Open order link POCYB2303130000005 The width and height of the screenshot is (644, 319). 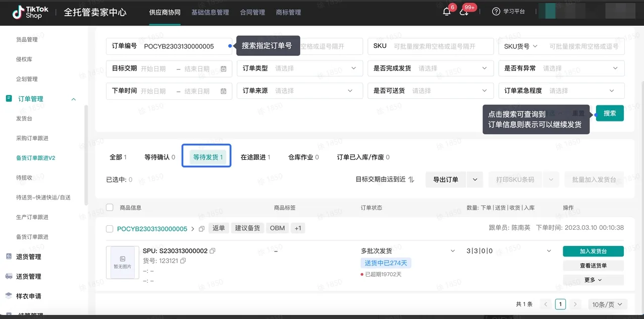[152, 229]
